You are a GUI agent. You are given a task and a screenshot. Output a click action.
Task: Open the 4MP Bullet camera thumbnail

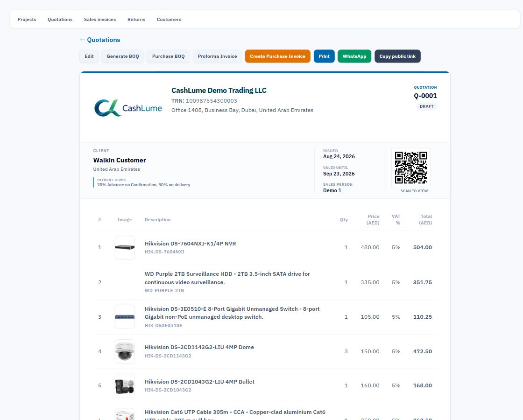pyautogui.click(x=125, y=385)
